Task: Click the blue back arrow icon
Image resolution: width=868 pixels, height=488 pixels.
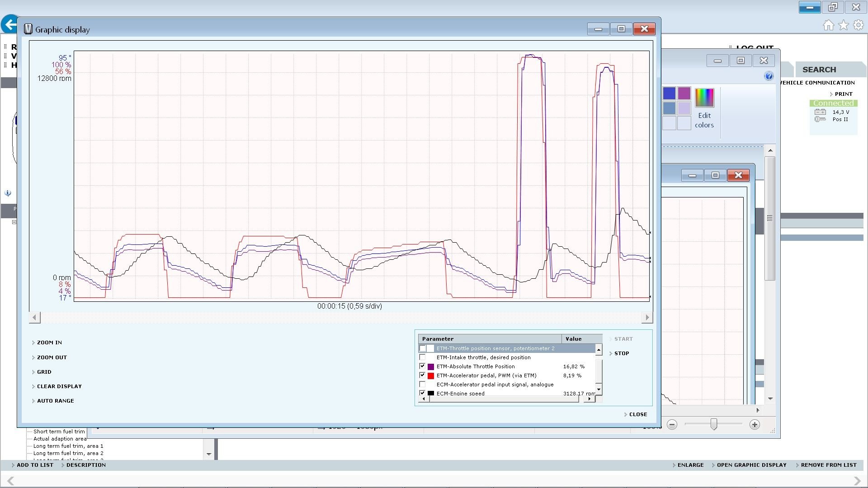Action: tap(9, 24)
